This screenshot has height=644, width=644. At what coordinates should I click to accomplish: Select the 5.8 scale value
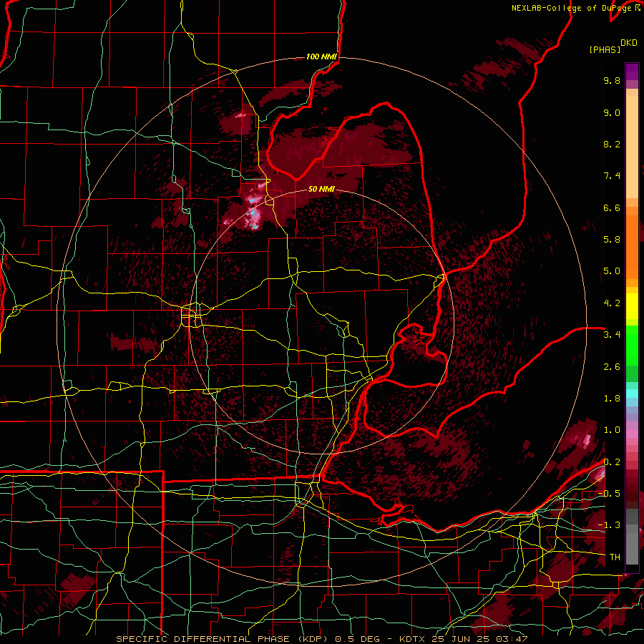[x=612, y=240]
